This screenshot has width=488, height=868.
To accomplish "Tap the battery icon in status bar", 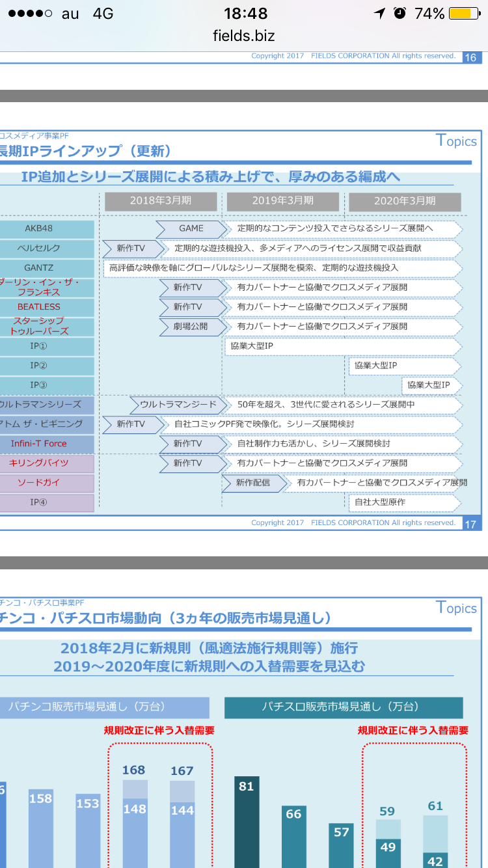I will tap(463, 14).
